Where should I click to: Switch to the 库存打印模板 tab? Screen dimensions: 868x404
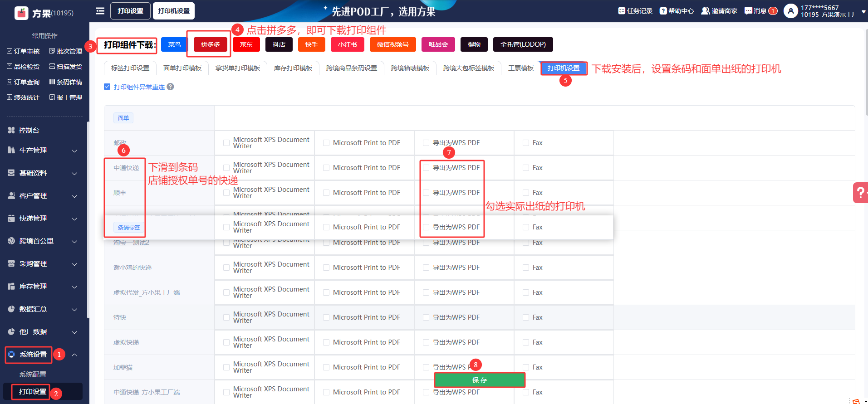tap(293, 68)
